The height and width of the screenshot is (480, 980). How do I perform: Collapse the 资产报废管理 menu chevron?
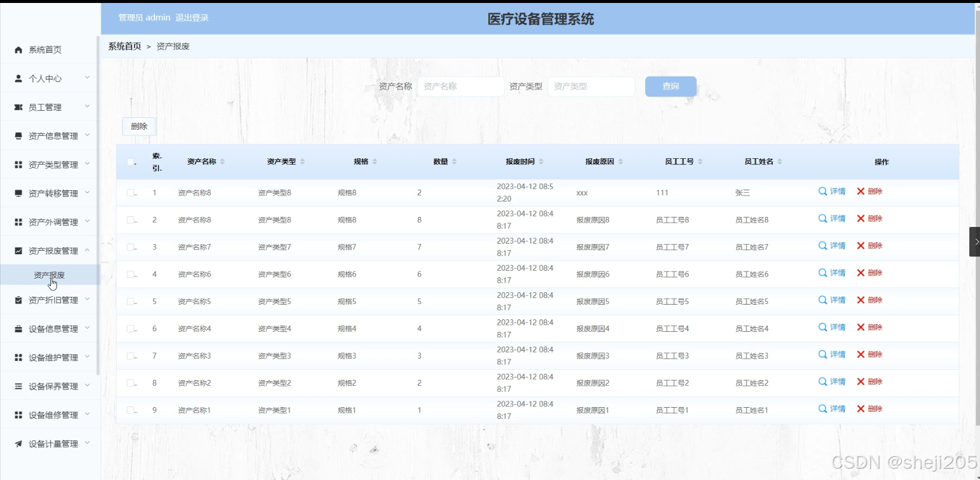tap(87, 250)
